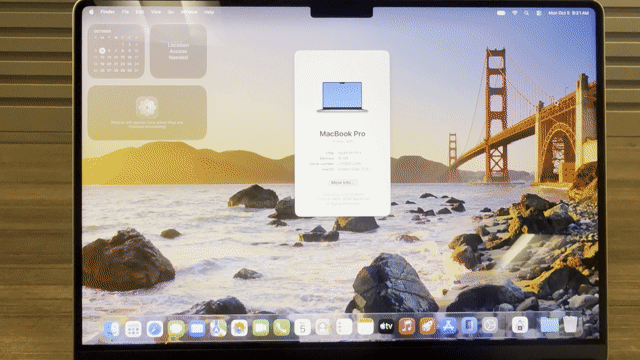Open the Finder menu
640x360 pixels.
click(108, 12)
